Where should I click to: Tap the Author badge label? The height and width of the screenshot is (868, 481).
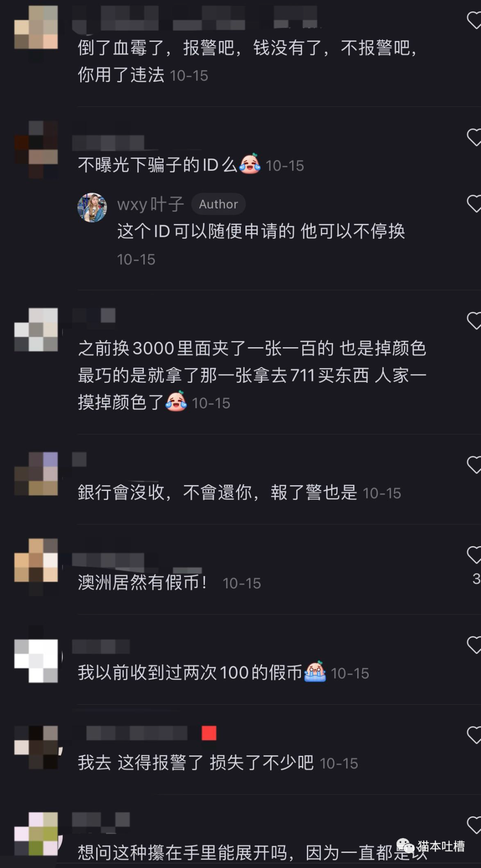point(218,204)
